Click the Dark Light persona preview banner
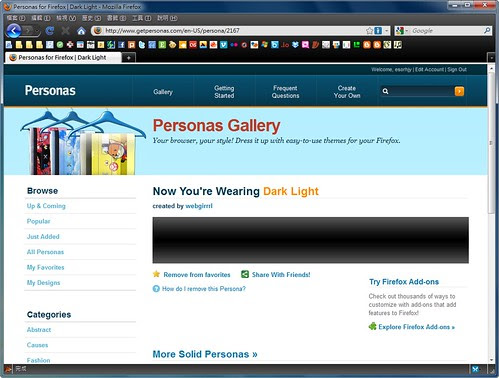 click(310, 240)
